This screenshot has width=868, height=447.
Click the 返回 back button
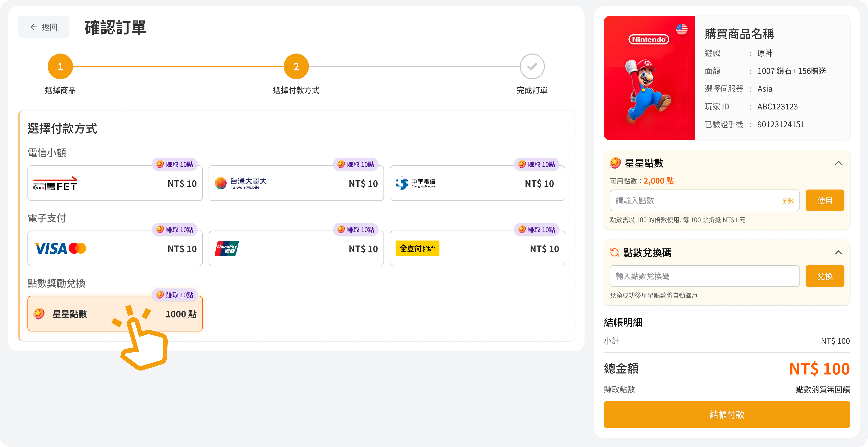(x=44, y=27)
